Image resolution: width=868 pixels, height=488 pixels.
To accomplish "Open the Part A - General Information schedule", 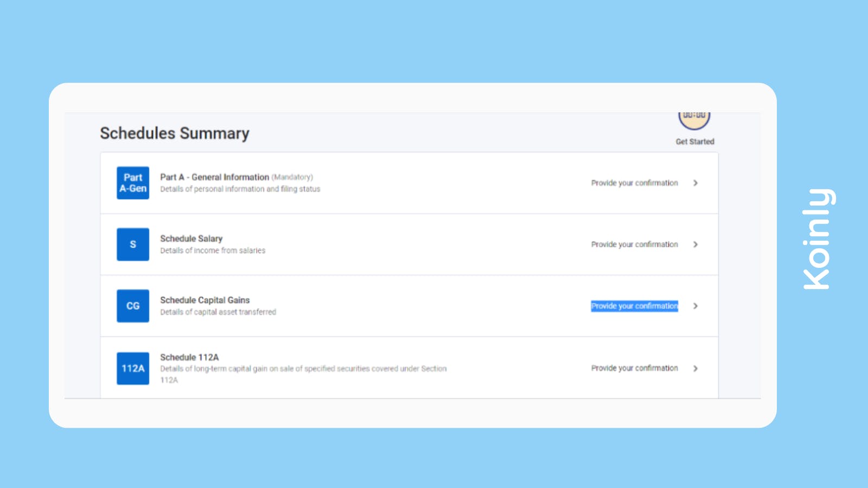I will [x=214, y=177].
